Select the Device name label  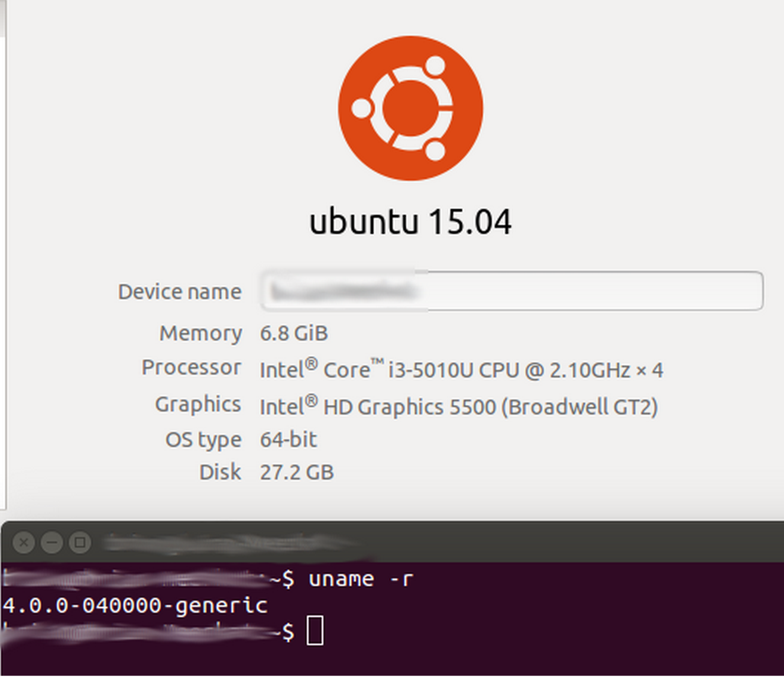click(x=180, y=292)
